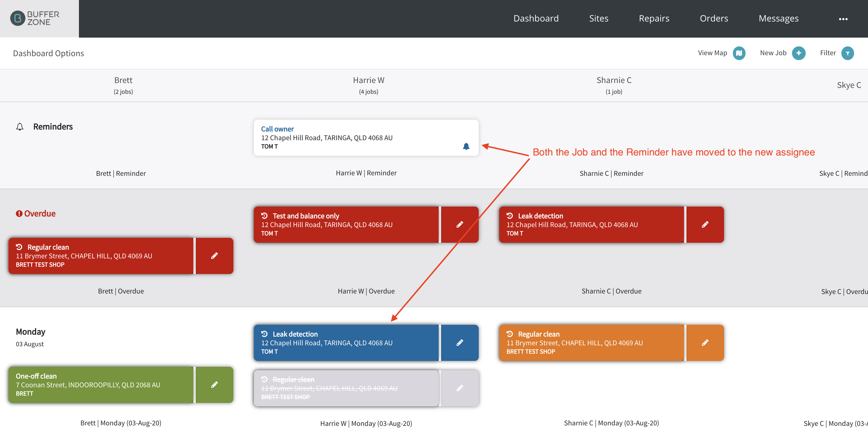Click recurring icon on orange Regular clean

(x=510, y=334)
